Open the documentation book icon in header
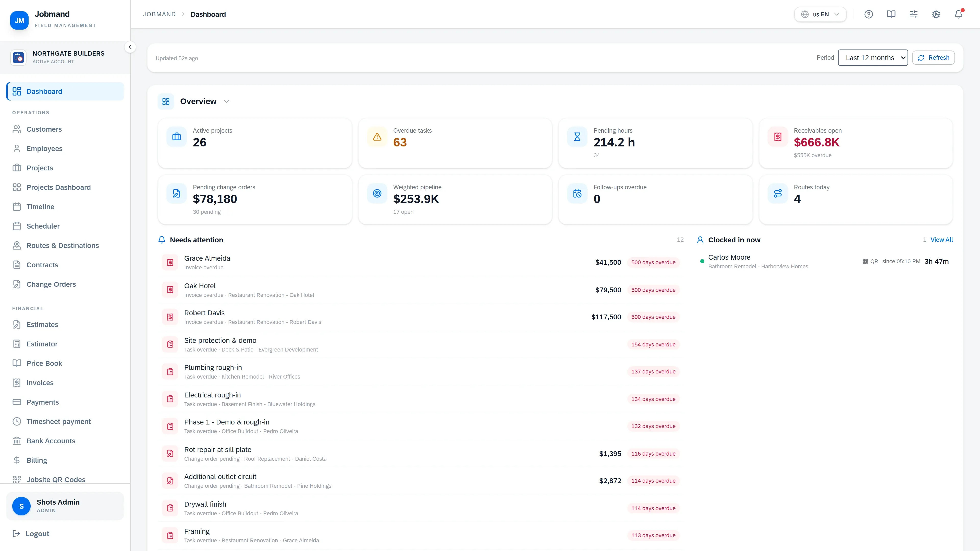The height and width of the screenshot is (551, 980). click(891, 15)
